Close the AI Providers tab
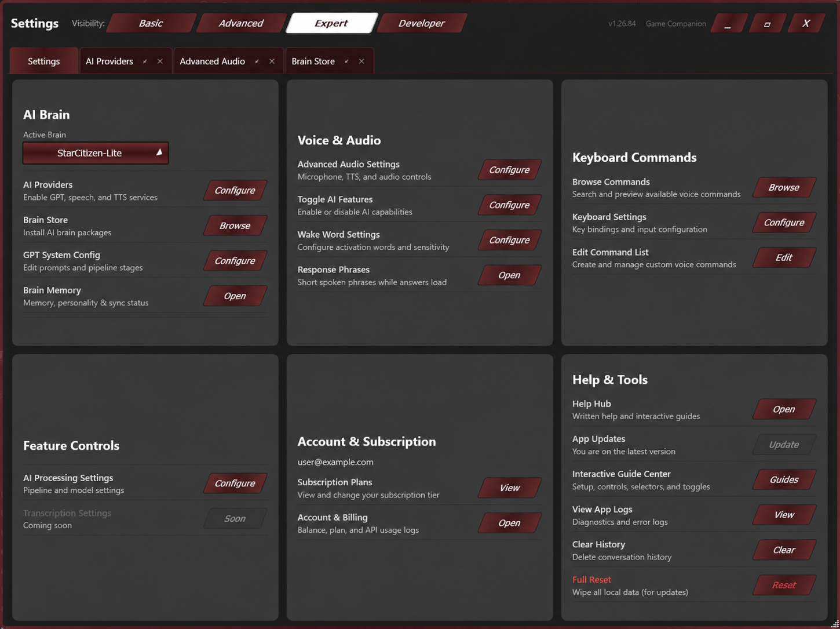 [160, 61]
